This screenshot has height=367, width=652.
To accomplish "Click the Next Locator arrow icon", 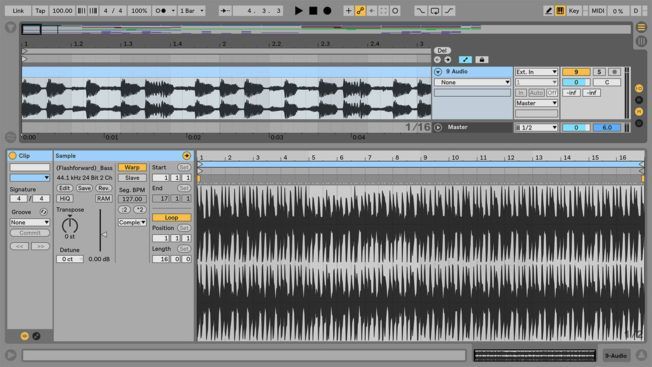I will (447, 60).
